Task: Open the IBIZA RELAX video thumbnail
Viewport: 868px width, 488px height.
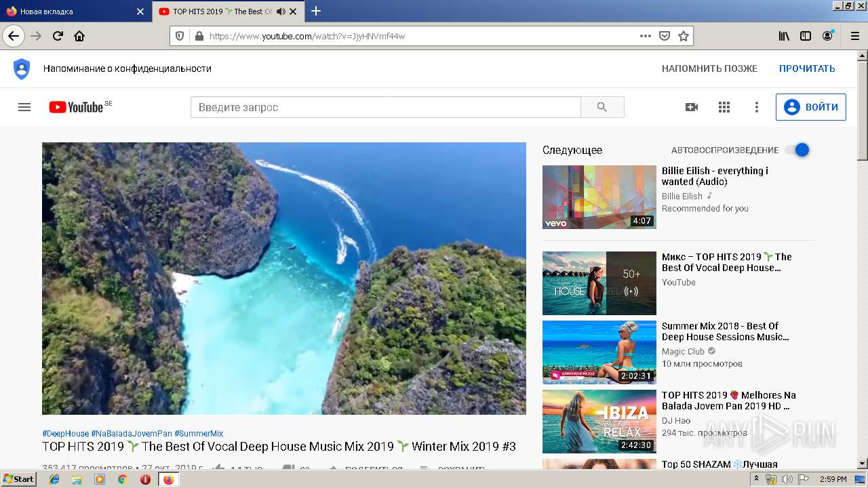Action: 599,422
